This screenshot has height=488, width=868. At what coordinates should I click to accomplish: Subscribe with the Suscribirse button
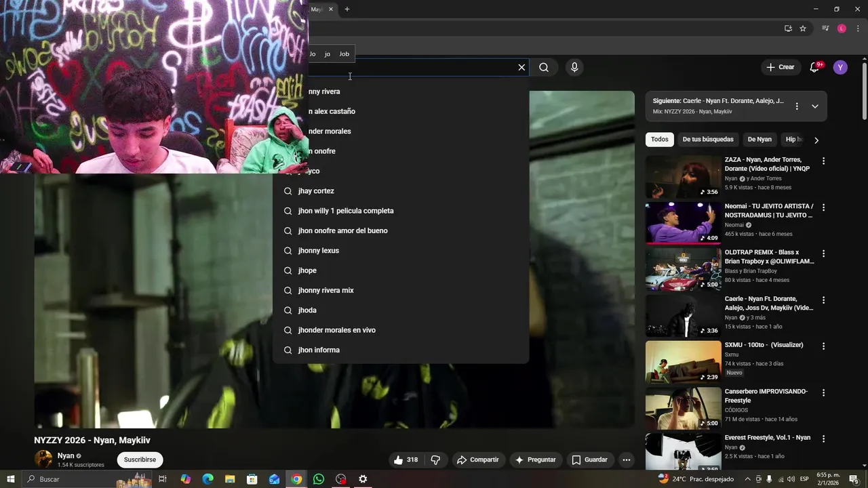click(x=140, y=460)
